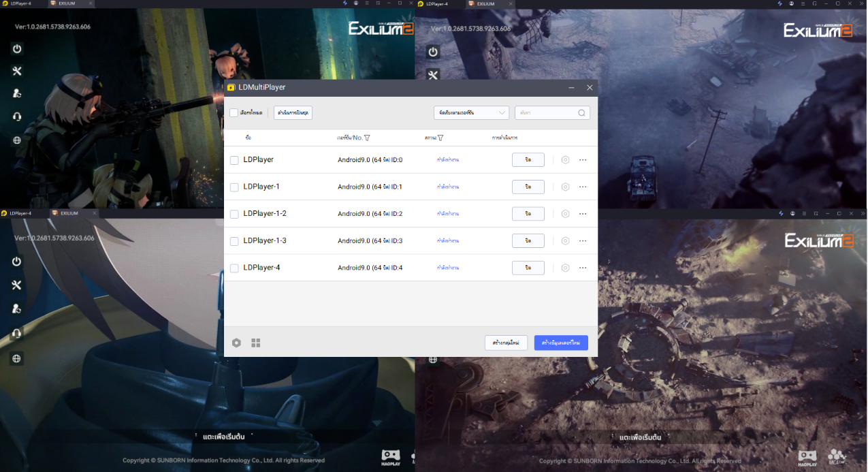Open the sort-by dropdown in LDMultiPlayer

[471, 113]
